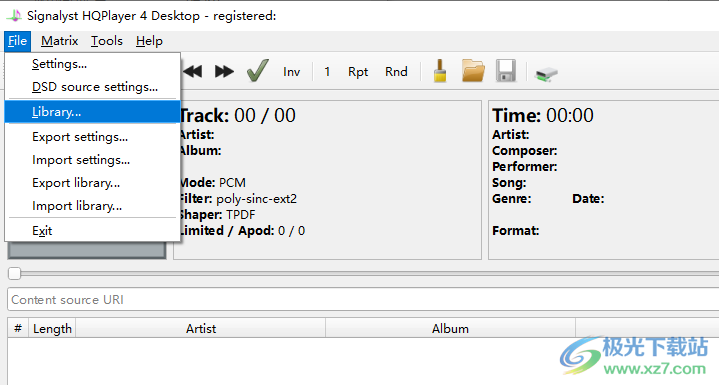Click the rewind double-arrow button
Viewport: 719px width, 385px height.
click(x=193, y=72)
